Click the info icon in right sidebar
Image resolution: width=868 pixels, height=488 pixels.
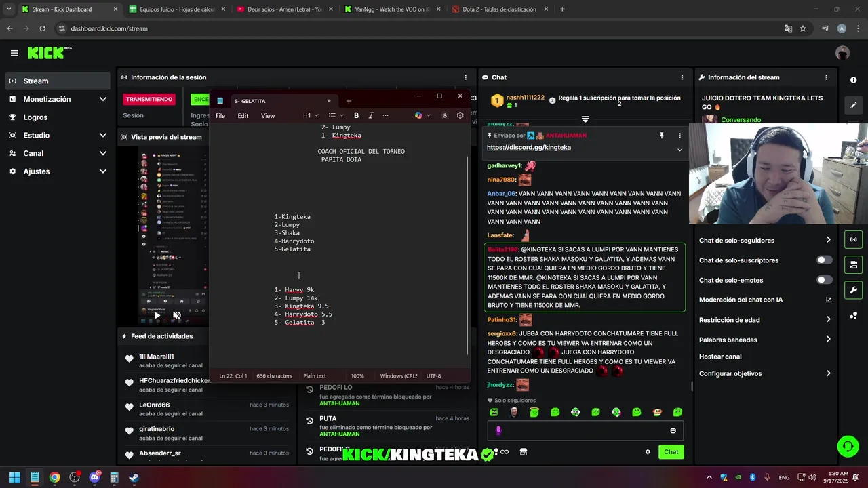[x=853, y=80]
